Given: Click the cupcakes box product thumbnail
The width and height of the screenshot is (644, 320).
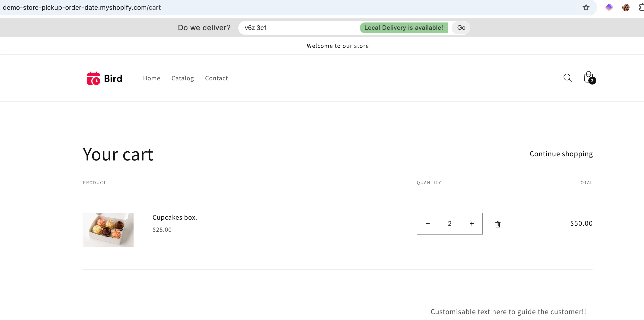Looking at the screenshot, I should tap(108, 229).
